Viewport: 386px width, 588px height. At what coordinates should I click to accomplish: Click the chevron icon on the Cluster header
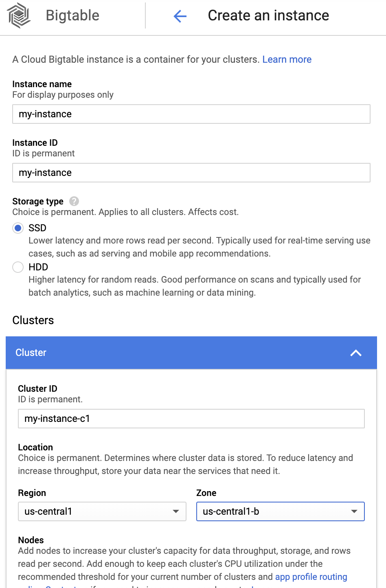click(x=356, y=353)
